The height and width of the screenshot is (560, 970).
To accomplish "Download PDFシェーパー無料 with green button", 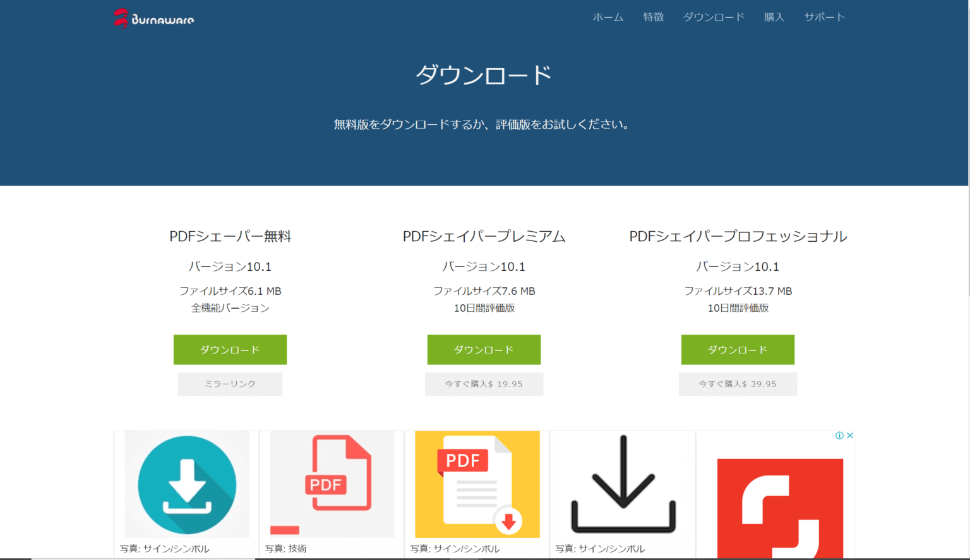I will tap(230, 350).
